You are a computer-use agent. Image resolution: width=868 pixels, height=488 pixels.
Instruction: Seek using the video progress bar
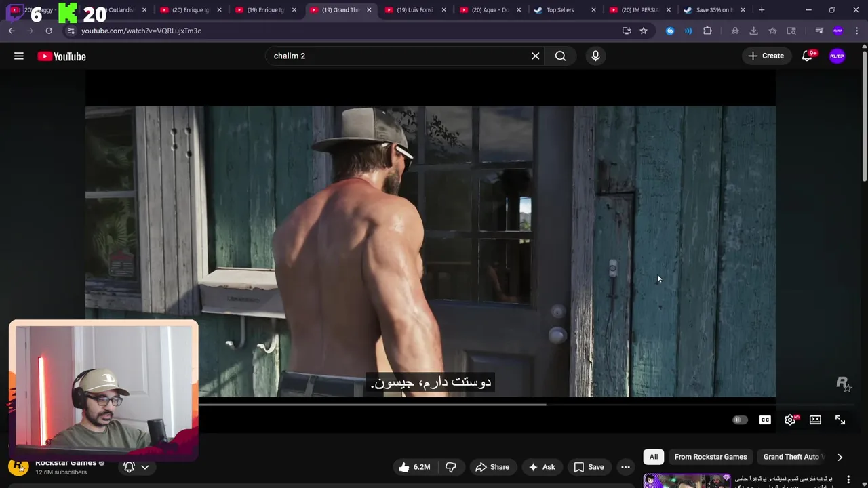tap(430, 405)
